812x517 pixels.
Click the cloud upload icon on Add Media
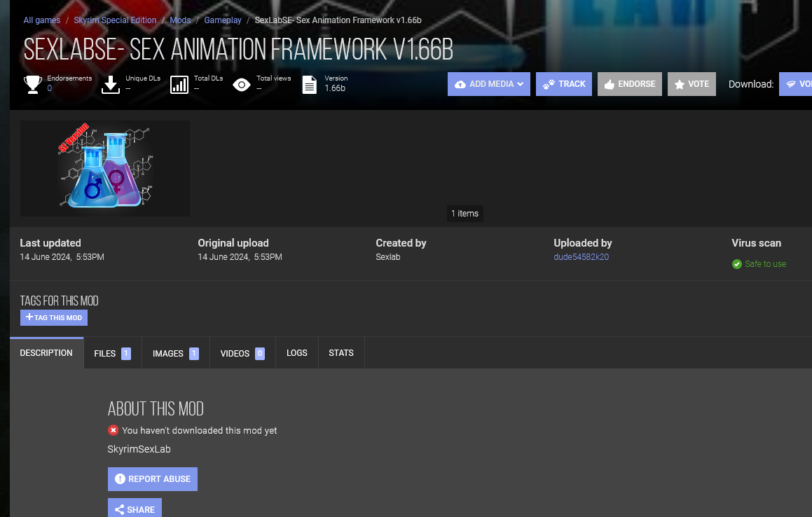point(460,85)
